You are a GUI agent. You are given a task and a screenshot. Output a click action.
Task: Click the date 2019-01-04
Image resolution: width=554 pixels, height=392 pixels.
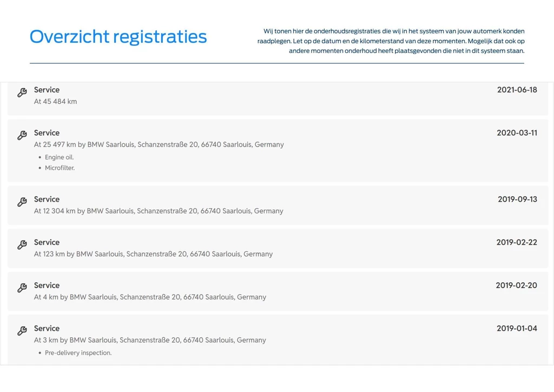[x=517, y=328]
